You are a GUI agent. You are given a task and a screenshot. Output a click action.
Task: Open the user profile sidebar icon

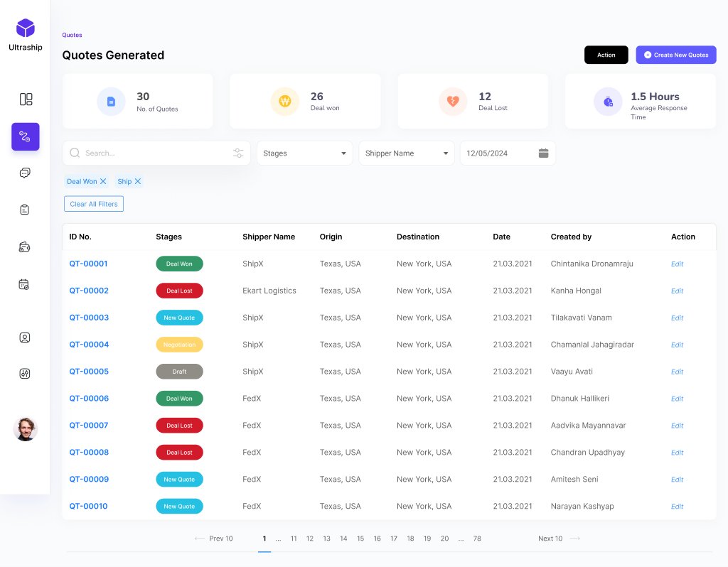click(25, 337)
